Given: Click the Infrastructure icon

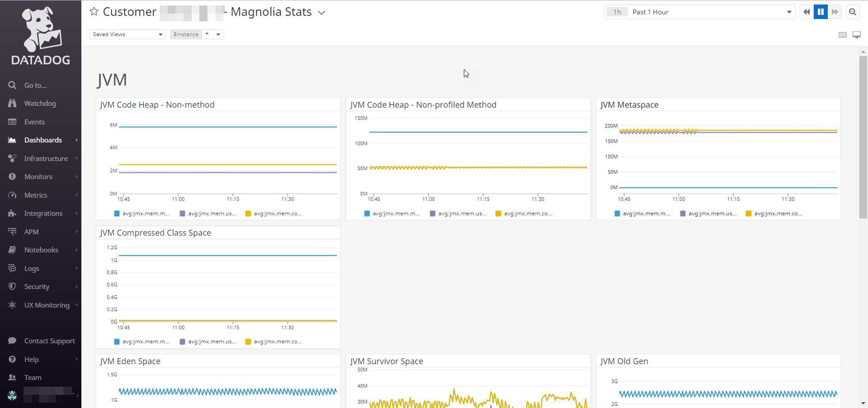Looking at the screenshot, I should coord(12,158).
